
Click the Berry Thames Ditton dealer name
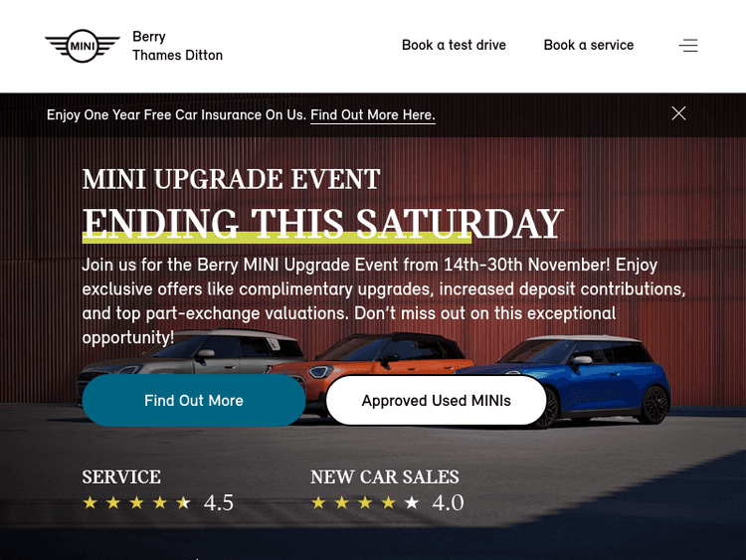click(x=177, y=46)
